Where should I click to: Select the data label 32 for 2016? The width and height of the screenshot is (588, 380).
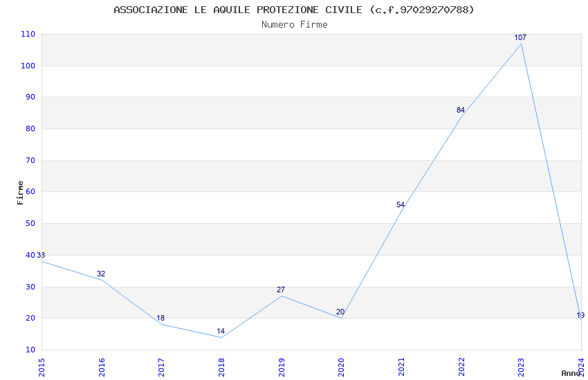[101, 274]
